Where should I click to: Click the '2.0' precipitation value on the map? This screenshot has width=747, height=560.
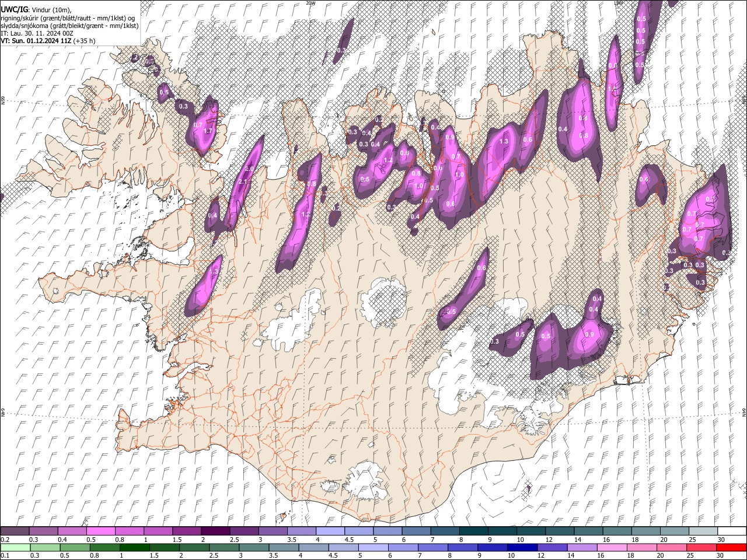click(x=249, y=169)
